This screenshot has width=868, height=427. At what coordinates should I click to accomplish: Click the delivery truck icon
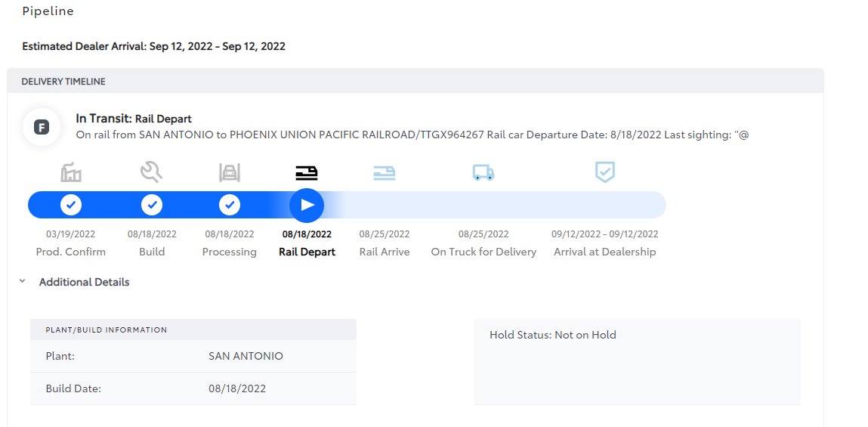[483, 172]
